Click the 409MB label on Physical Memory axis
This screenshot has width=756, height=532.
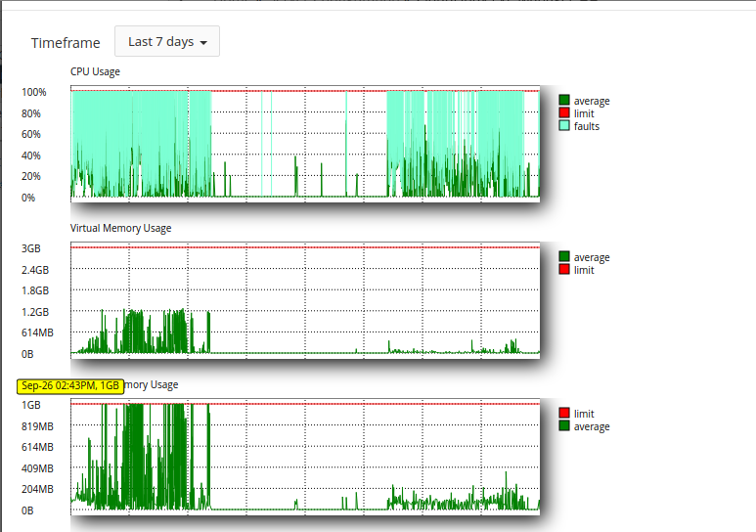click(x=37, y=468)
